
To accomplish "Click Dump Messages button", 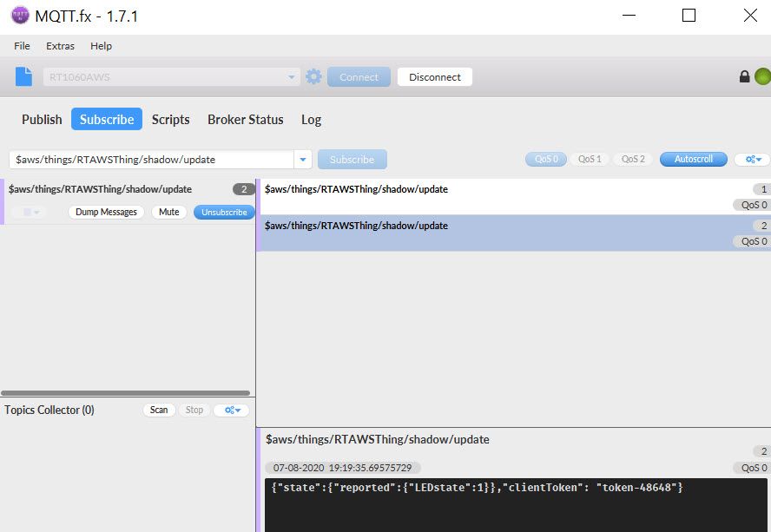I will click(106, 212).
